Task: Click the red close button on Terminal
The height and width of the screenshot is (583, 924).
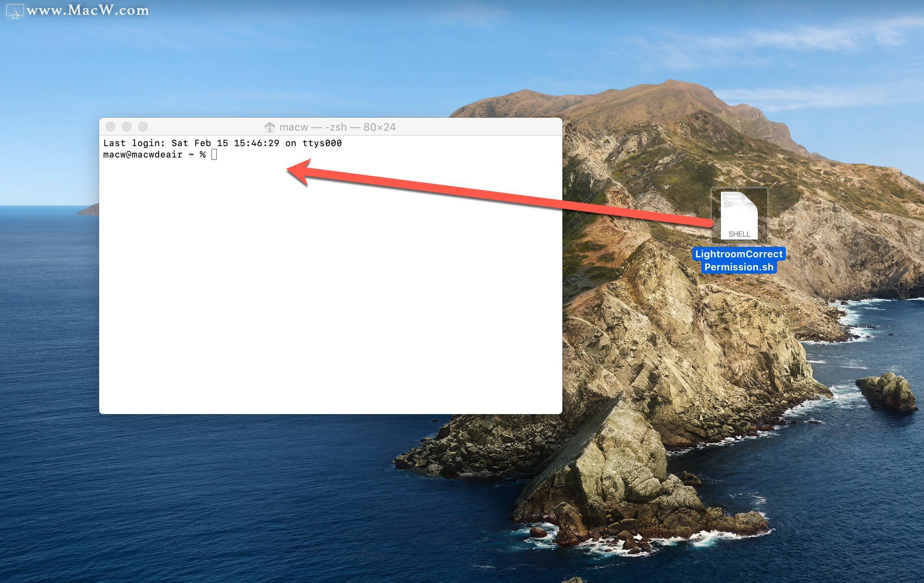Action: point(110,127)
